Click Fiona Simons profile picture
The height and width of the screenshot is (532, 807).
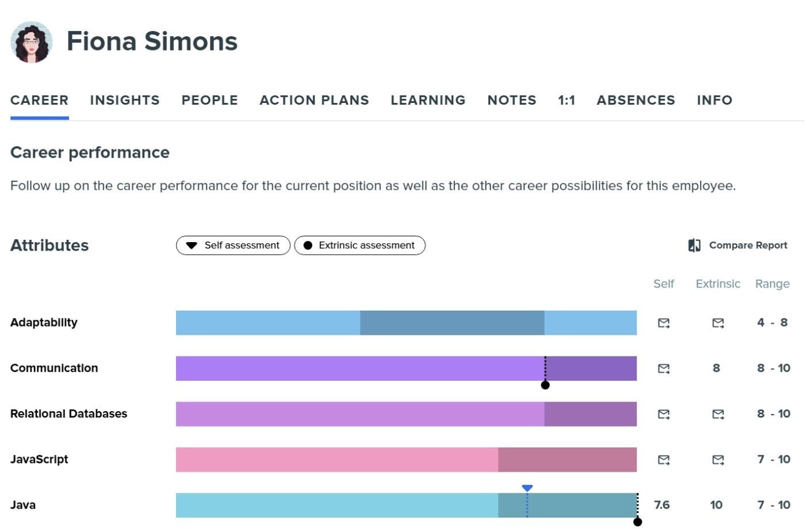(32, 41)
